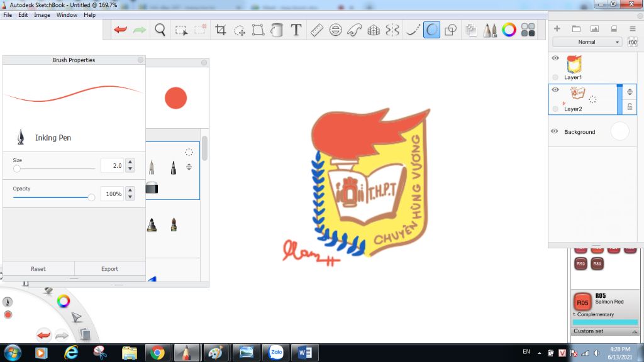This screenshot has width=644, height=362.
Task: Open Layer2 options handle arrows
Action: [630, 92]
